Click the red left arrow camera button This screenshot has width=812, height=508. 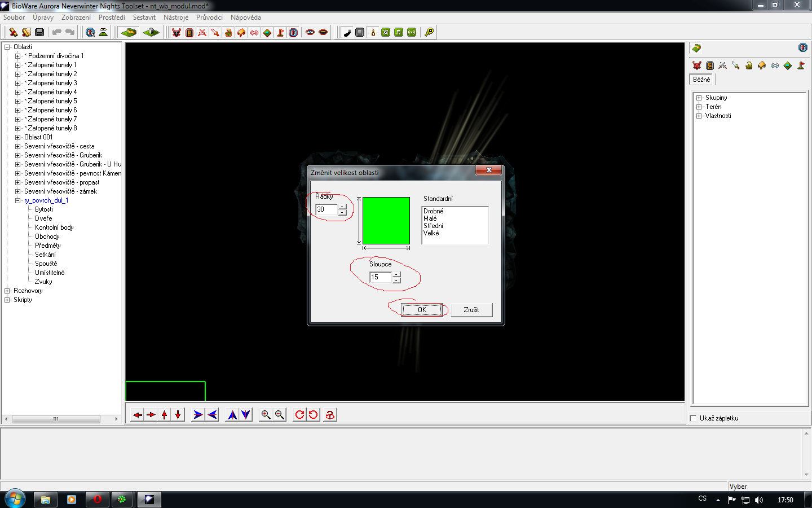(x=138, y=415)
